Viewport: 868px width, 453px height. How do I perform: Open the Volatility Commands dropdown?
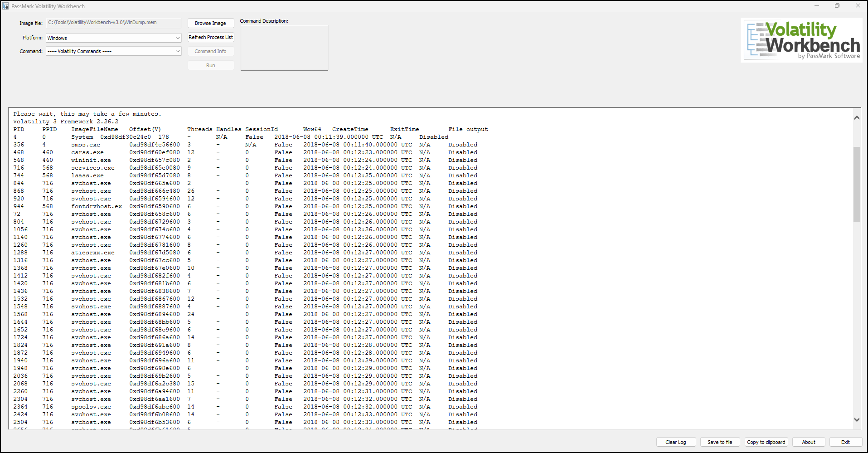113,51
